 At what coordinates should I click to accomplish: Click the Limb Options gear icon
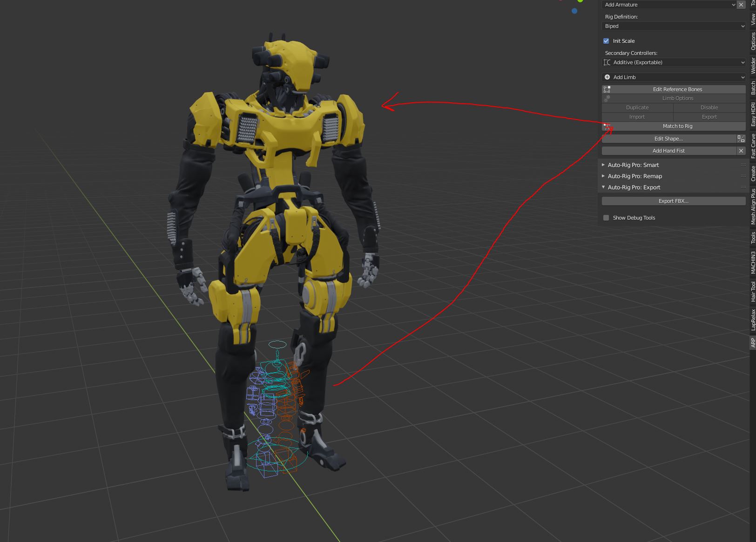[607, 98]
